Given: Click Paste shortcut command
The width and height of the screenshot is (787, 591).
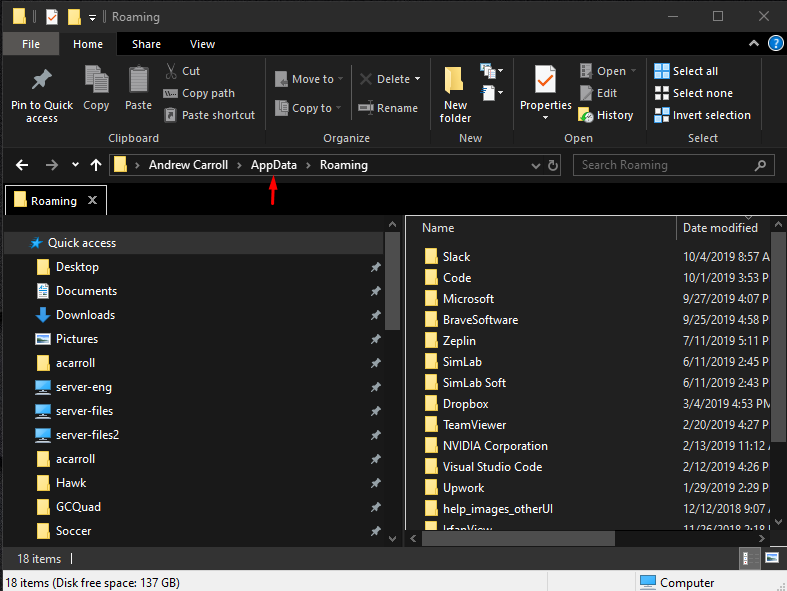Looking at the screenshot, I should tap(210, 115).
